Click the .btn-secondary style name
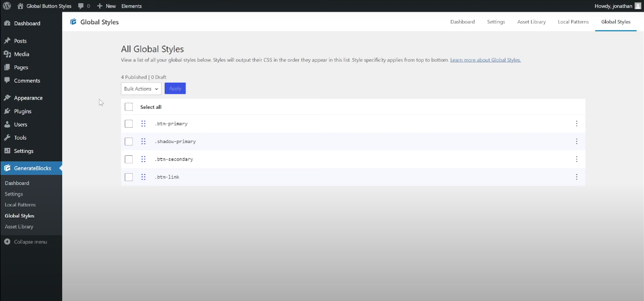 tap(174, 159)
